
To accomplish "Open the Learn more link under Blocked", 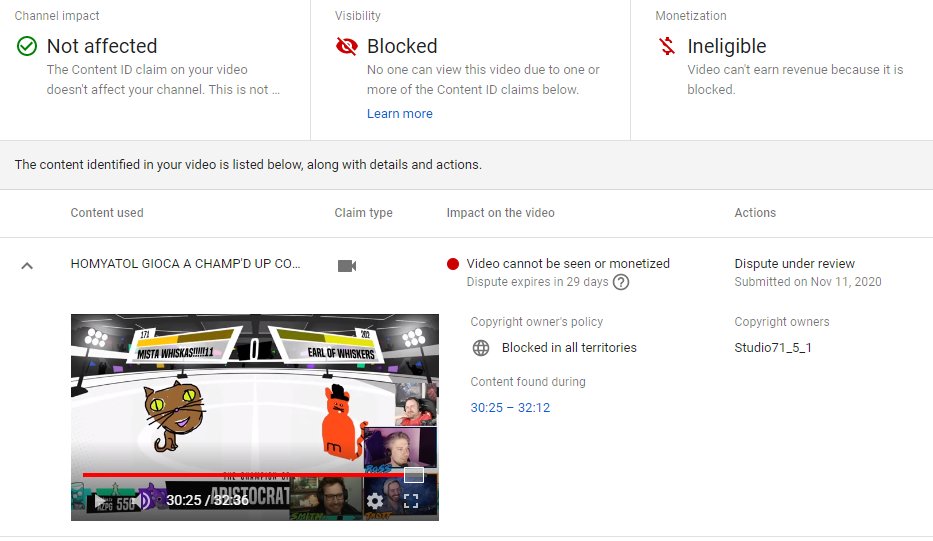I will click(399, 114).
